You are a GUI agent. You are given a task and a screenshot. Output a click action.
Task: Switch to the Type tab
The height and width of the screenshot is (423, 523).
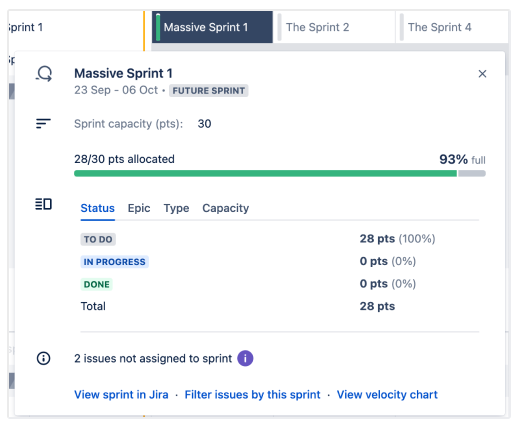[x=176, y=208]
